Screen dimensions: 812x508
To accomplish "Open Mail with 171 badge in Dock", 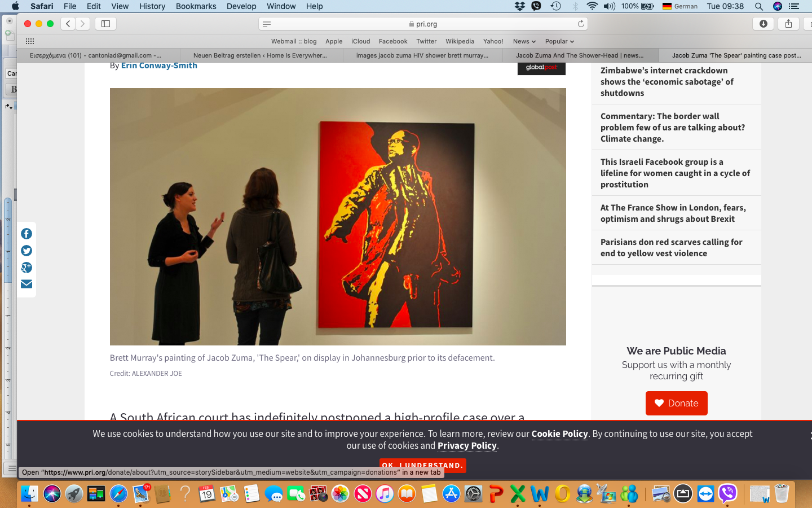I will click(x=141, y=494).
